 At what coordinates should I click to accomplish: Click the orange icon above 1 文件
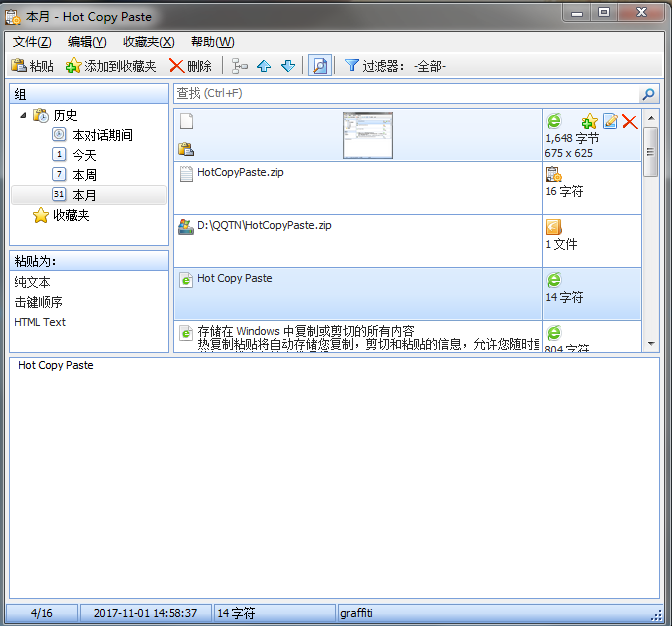pos(553,227)
